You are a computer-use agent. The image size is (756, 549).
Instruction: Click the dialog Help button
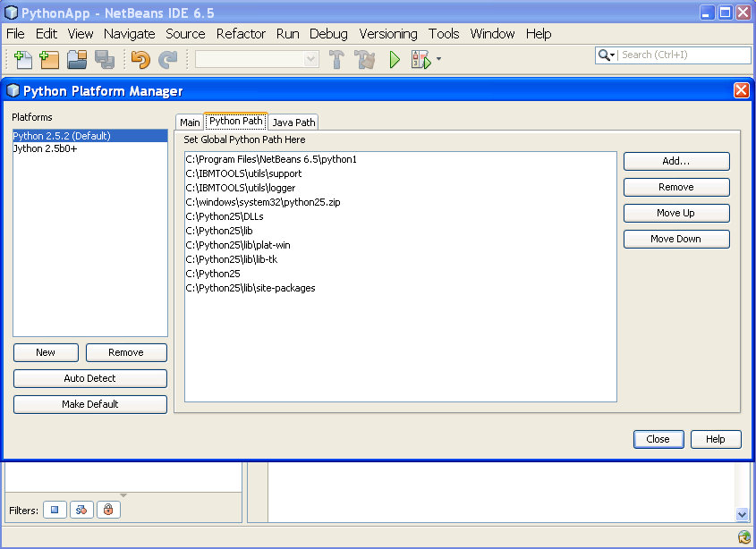coord(716,439)
